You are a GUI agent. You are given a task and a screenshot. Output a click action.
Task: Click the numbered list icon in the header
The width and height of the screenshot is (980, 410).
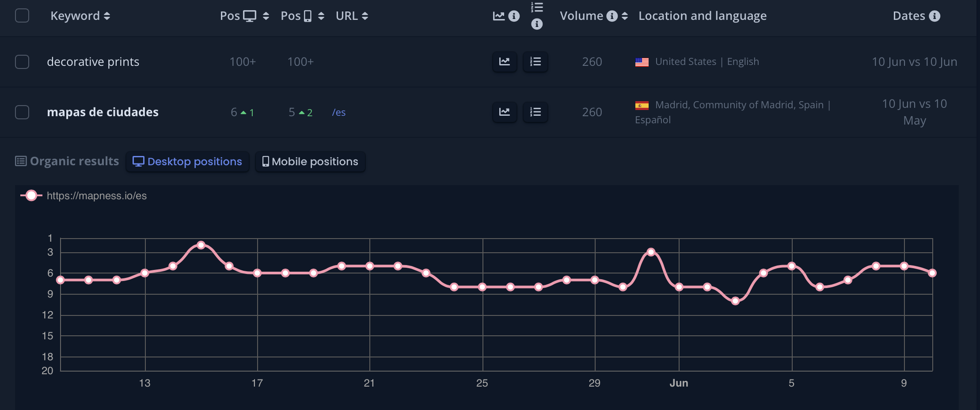pyautogui.click(x=537, y=7)
